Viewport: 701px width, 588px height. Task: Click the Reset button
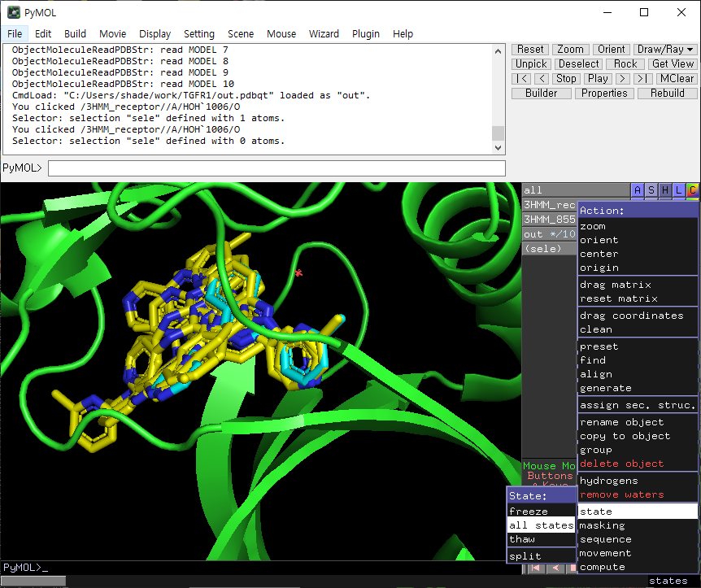[530, 49]
